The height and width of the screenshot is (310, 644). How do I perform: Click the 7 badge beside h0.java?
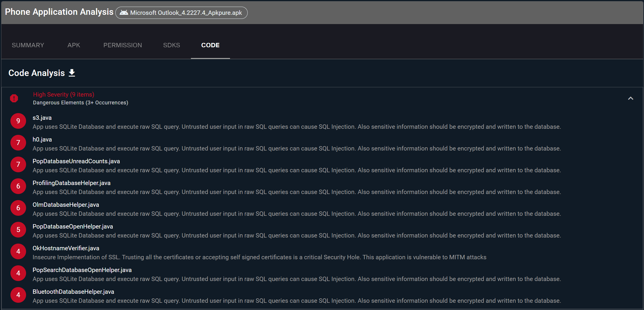(18, 143)
